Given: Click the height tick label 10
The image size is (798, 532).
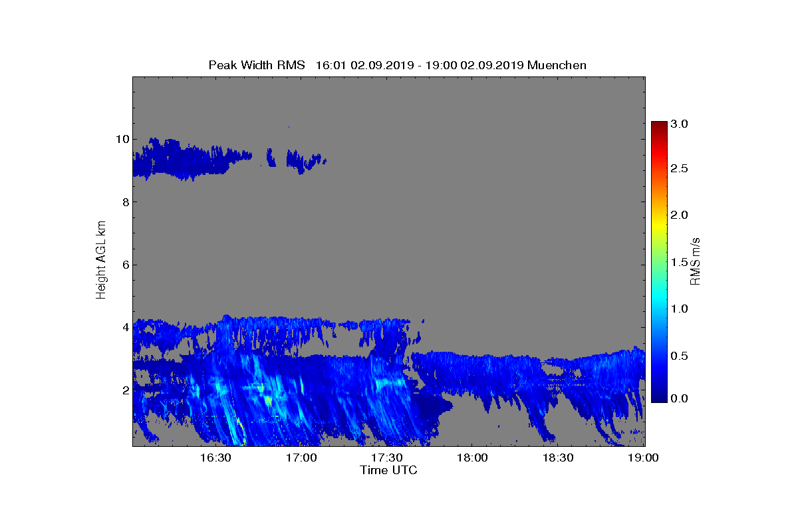Looking at the screenshot, I should [121, 139].
